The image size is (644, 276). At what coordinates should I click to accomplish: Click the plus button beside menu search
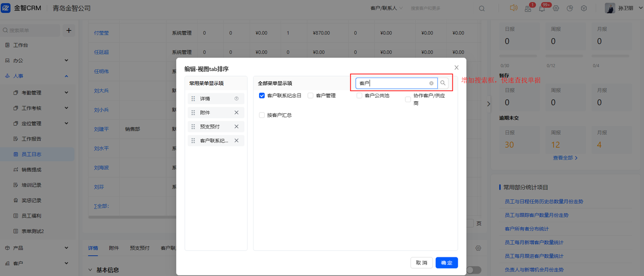69,30
